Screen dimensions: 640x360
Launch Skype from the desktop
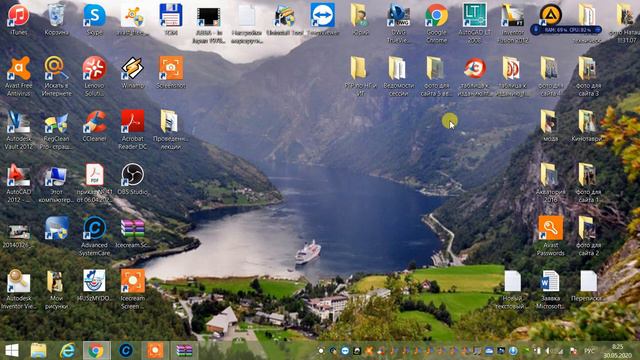[x=94, y=19]
